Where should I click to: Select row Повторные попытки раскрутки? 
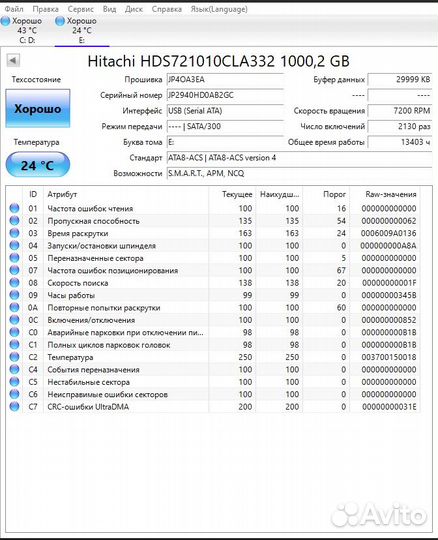213,308
